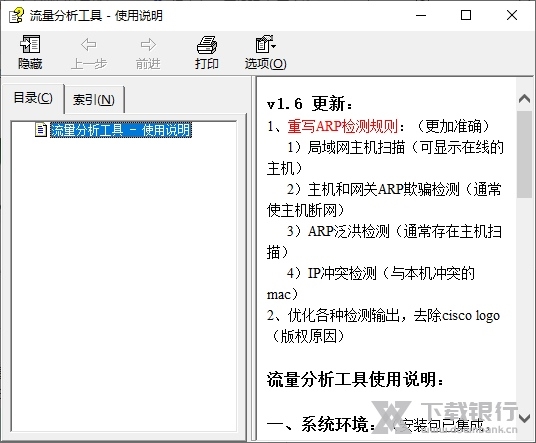The image size is (536, 443).
Task: Click the vertical scrollbar thumb
Action: click(x=524, y=154)
